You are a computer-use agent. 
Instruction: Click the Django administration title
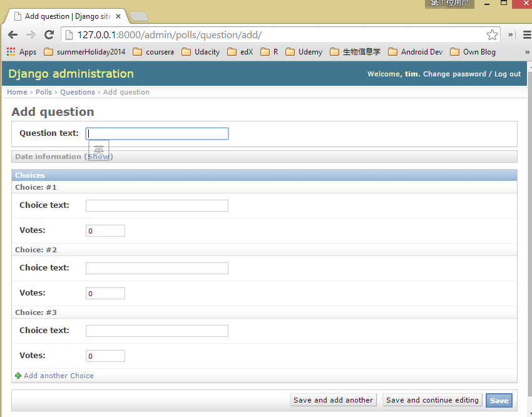tap(71, 74)
